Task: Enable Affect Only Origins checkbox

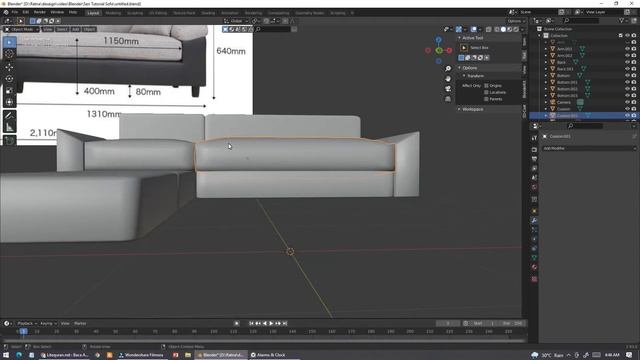Action: pos(486,86)
